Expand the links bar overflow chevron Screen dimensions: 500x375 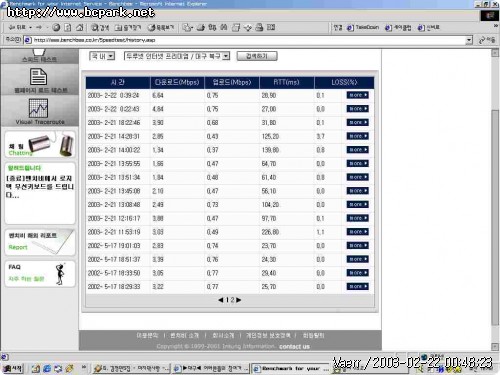click(496, 26)
